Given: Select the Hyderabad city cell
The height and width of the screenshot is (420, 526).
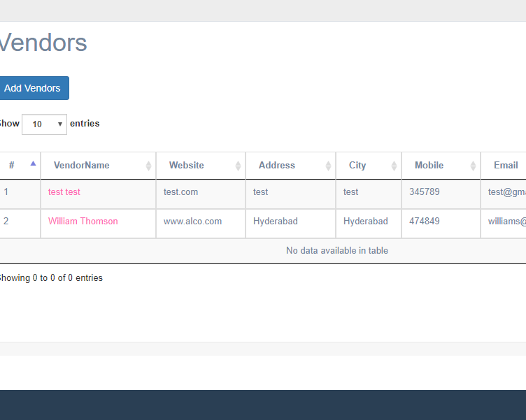Looking at the screenshot, I should (x=369, y=224).
